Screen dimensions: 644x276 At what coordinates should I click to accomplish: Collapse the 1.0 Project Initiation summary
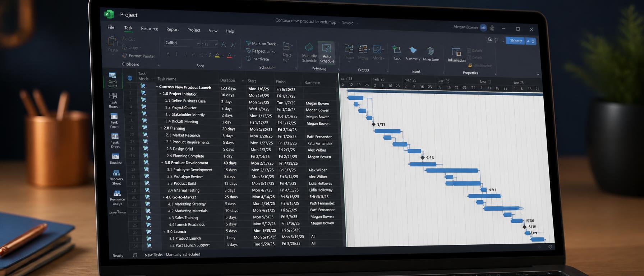coord(160,93)
